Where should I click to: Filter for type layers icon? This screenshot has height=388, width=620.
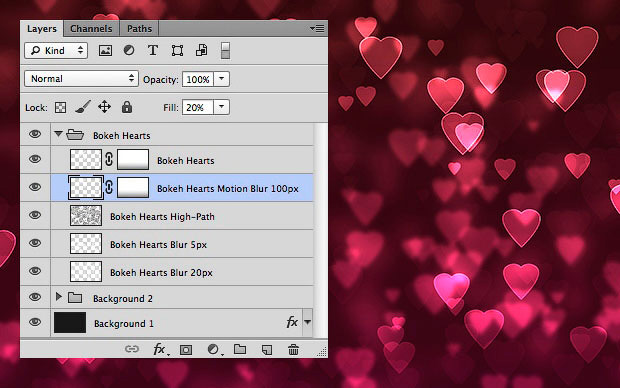153,51
